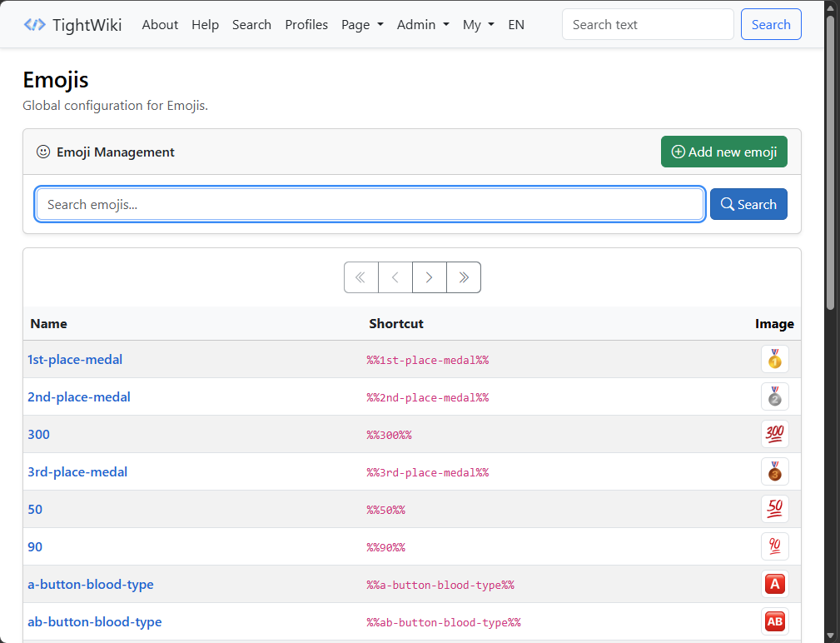The width and height of the screenshot is (840, 643).
Task: Click the TightWiki logo icon
Action: (x=35, y=25)
